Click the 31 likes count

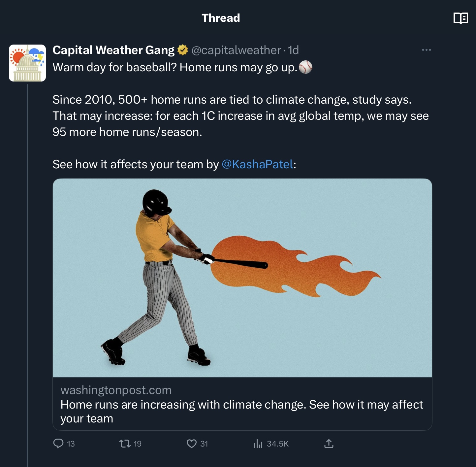click(204, 444)
